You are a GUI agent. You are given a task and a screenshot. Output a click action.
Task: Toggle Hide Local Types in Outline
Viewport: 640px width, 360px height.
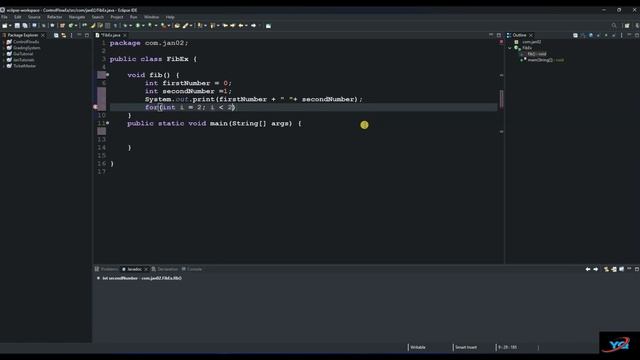point(613,36)
